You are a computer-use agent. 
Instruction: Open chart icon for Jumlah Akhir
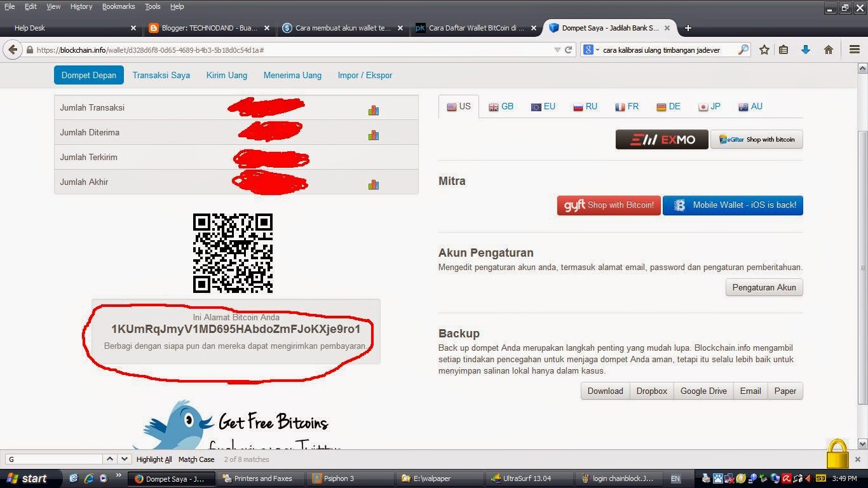(374, 184)
